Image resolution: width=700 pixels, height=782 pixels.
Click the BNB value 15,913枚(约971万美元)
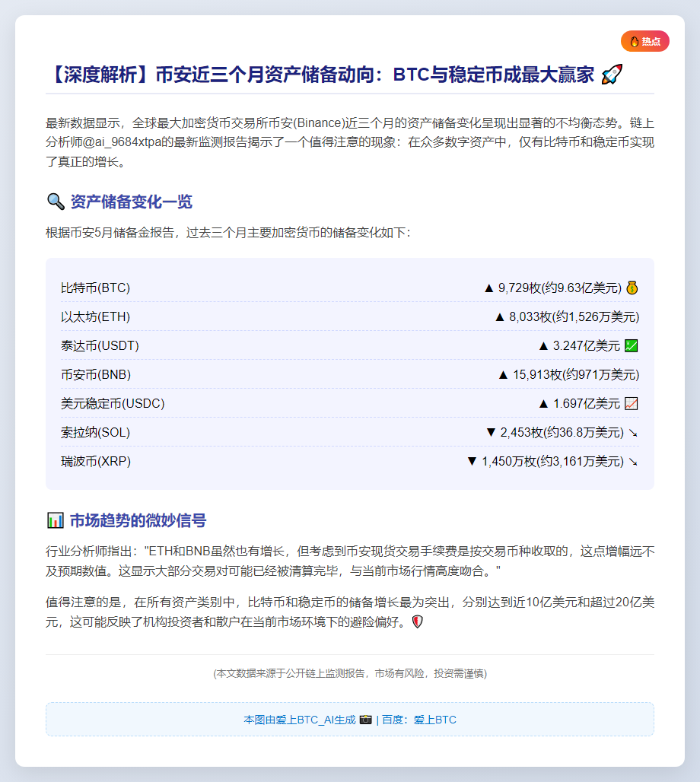pyautogui.click(x=576, y=374)
